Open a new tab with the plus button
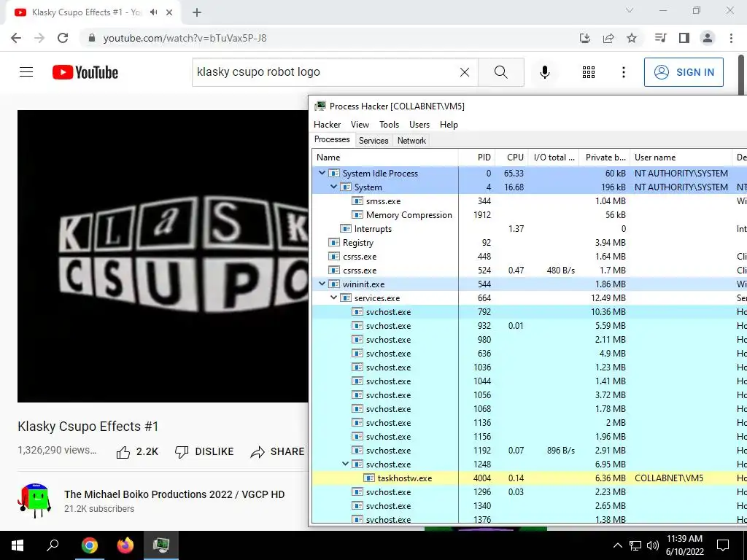The height and width of the screenshot is (560, 747). click(x=197, y=12)
